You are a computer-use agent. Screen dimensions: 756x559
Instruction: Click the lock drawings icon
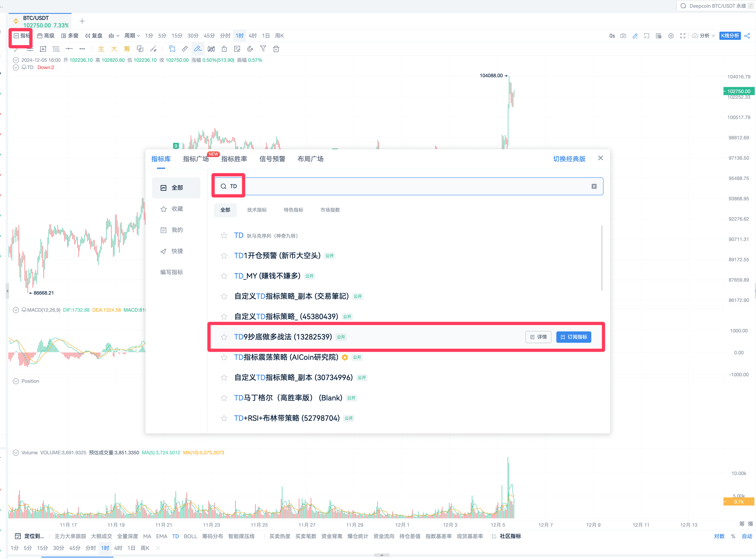point(224,49)
